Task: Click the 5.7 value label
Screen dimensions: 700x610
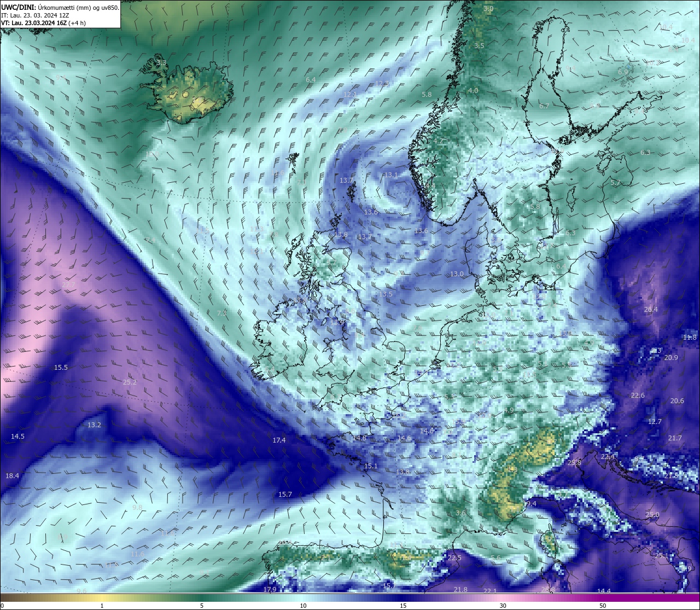Action: point(616,183)
